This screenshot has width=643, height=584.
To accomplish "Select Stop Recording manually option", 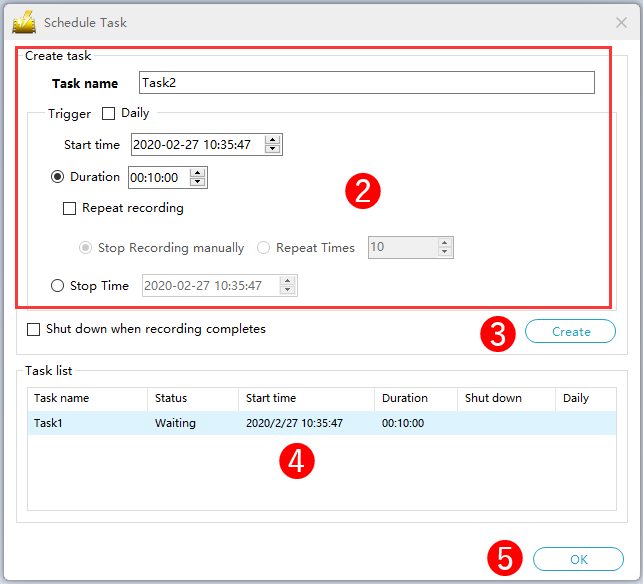I will click(85, 248).
